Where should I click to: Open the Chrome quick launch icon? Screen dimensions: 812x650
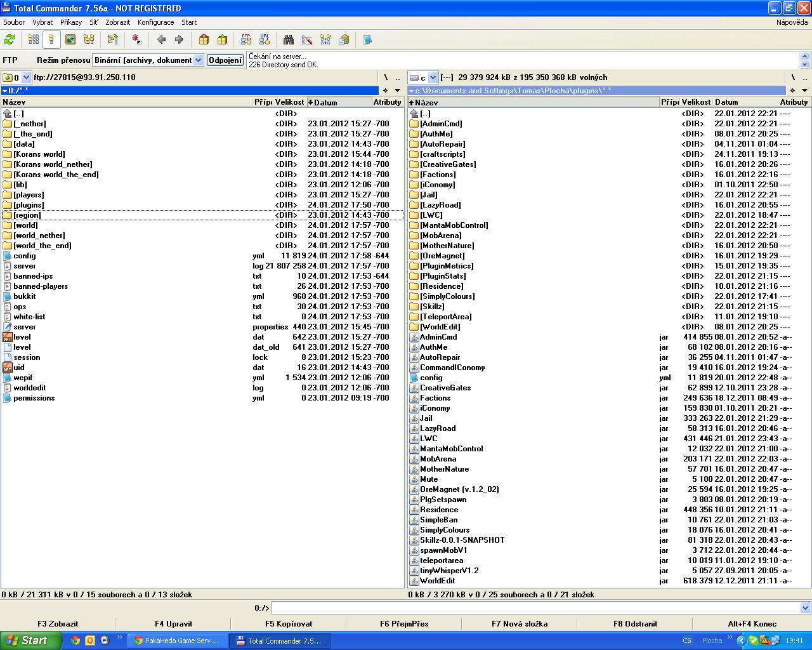[x=75, y=640]
